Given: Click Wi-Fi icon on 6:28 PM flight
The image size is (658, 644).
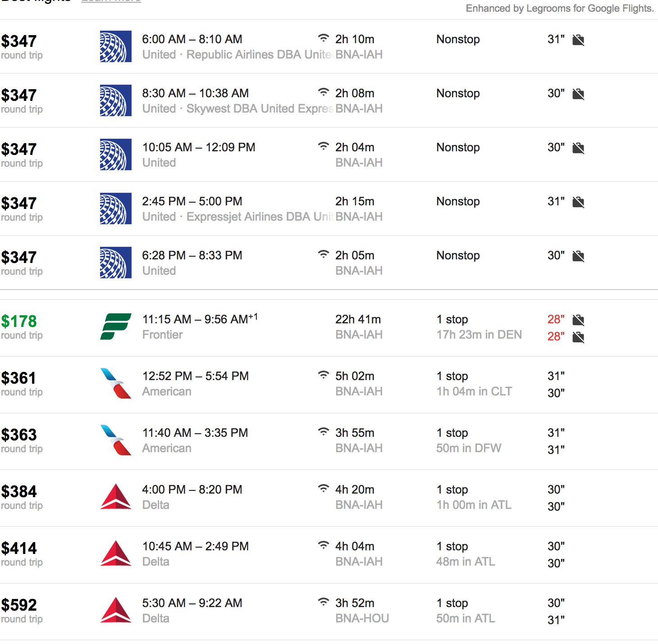Looking at the screenshot, I should [324, 254].
